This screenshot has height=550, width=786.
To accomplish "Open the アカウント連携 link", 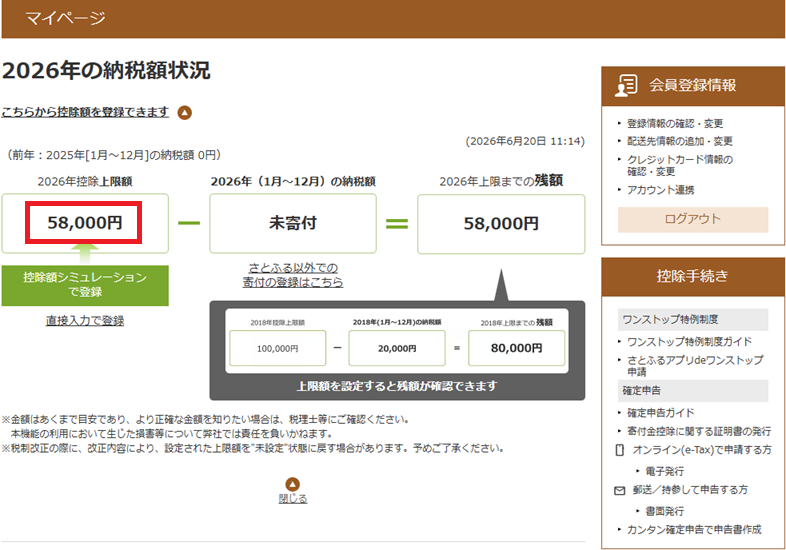I will 661,190.
